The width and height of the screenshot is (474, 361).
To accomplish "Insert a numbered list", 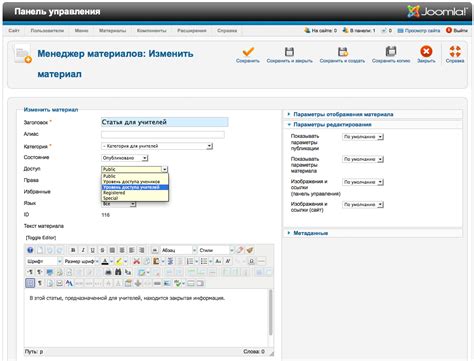I will [x=190, y=261].
